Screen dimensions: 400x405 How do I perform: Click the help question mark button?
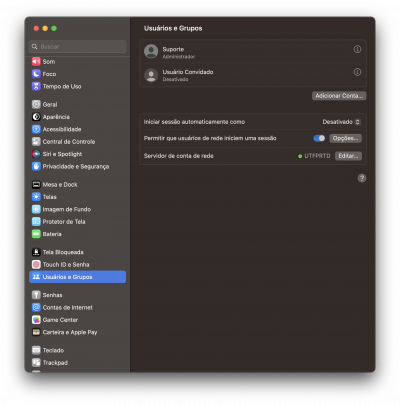coord(362,178)
